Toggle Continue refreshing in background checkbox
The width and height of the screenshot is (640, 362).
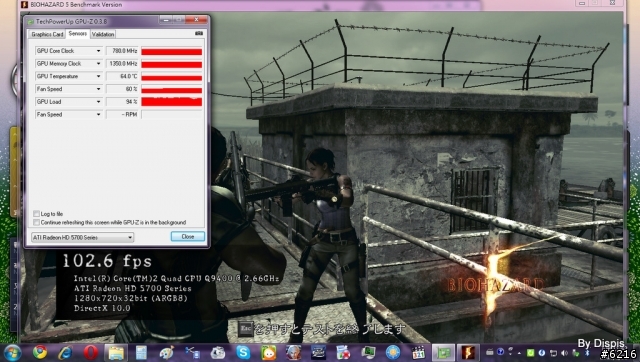click(36, 222)
